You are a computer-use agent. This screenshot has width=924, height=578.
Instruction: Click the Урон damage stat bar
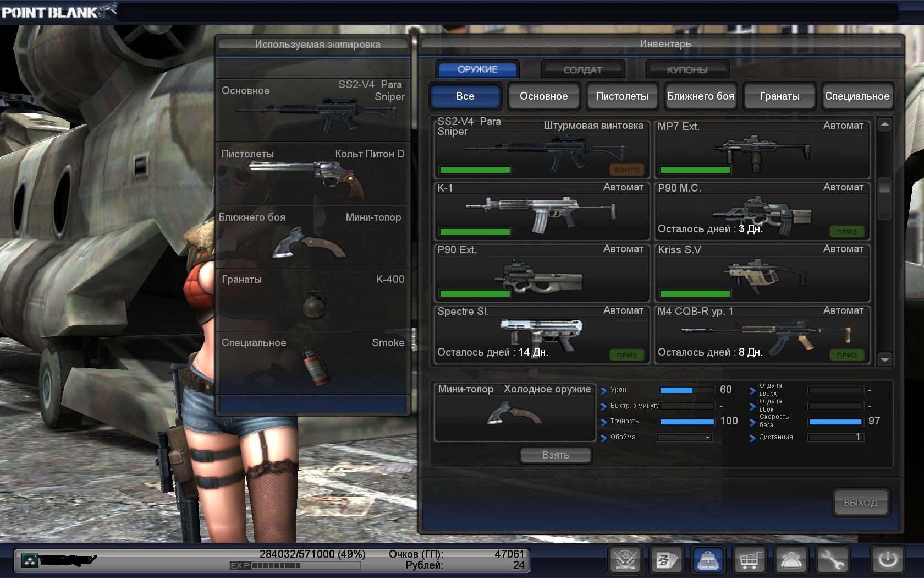pyautogui.click(x=687, y=390)
